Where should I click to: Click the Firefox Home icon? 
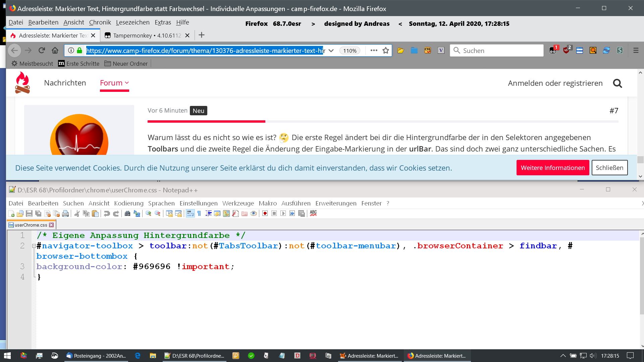pos(55,50)
